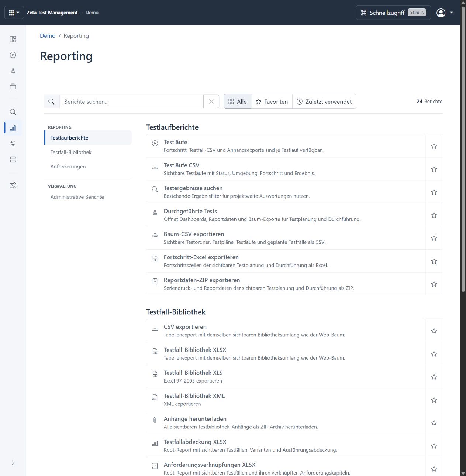Click the ZIP file icon of Reportdaten-ZIP exportieren

pyautogui.click(x=155, y=282)
